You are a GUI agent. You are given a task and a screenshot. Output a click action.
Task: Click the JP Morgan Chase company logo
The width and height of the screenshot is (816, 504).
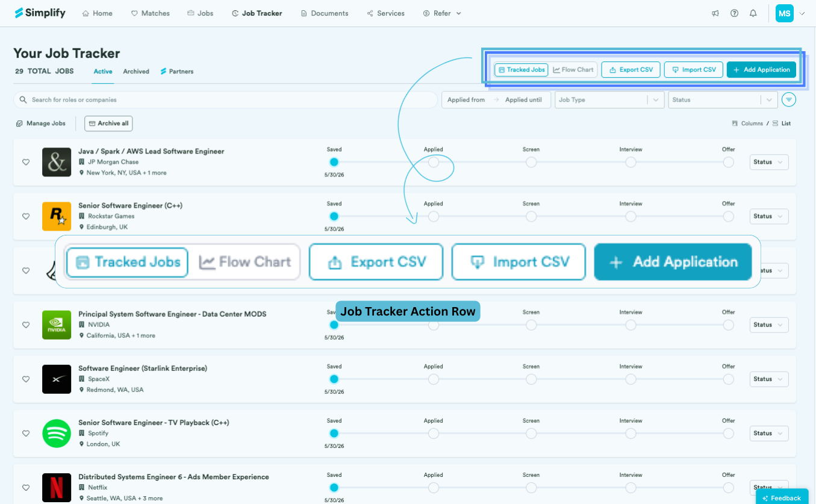(x=57, y=162)
